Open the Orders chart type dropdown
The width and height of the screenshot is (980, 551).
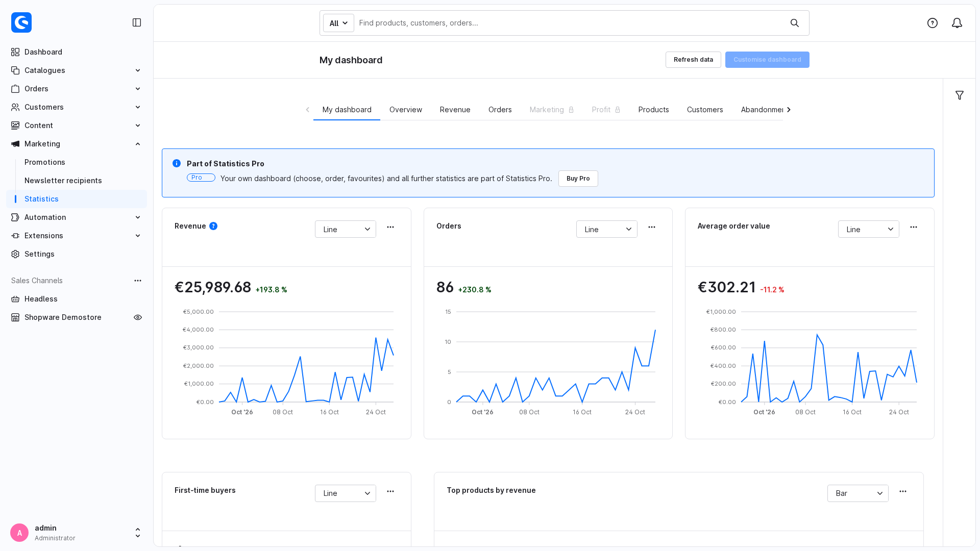607,229
